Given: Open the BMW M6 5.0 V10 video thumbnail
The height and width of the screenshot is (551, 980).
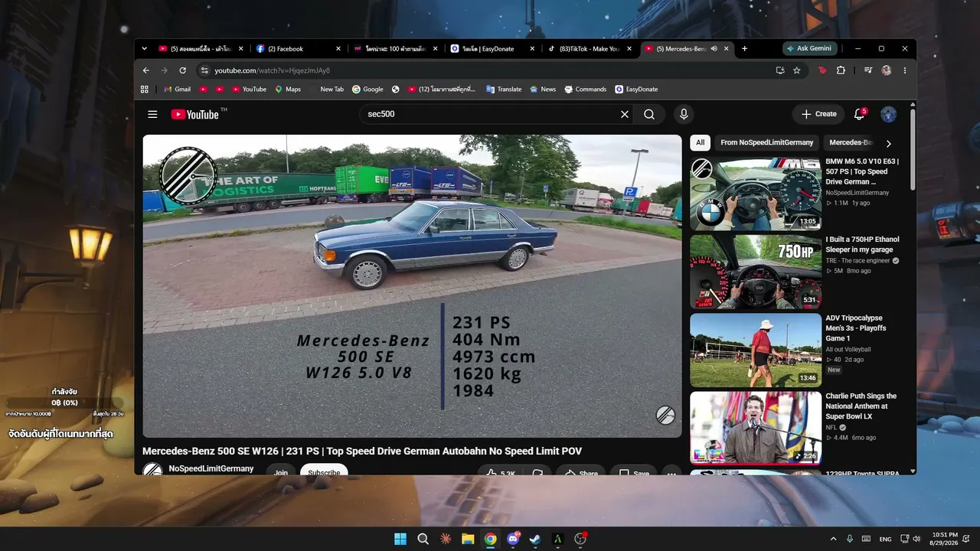Looking at the screenshot, I should (x=756, y=194).
